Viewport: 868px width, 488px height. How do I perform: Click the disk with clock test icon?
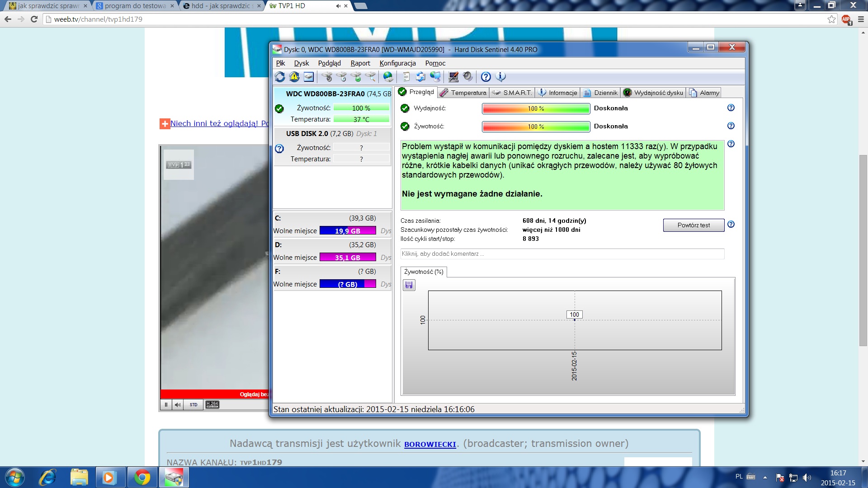[x=341, y=77]
